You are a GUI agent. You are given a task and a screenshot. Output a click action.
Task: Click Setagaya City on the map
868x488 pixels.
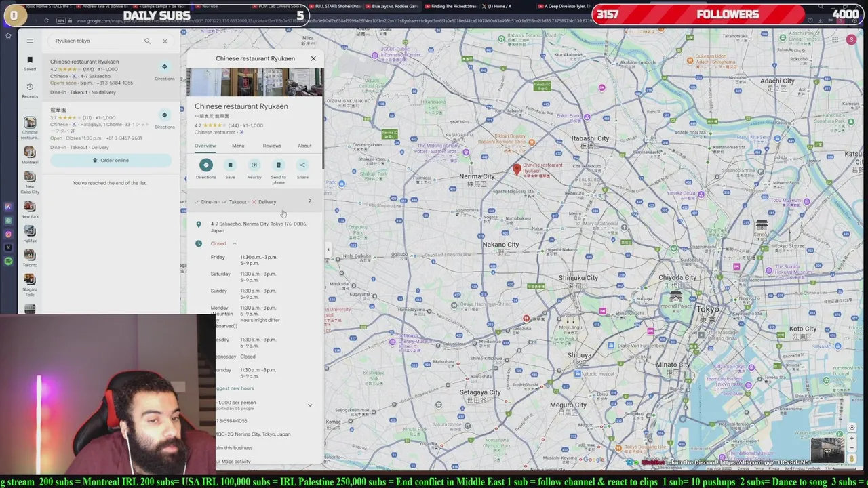[480, 392]
